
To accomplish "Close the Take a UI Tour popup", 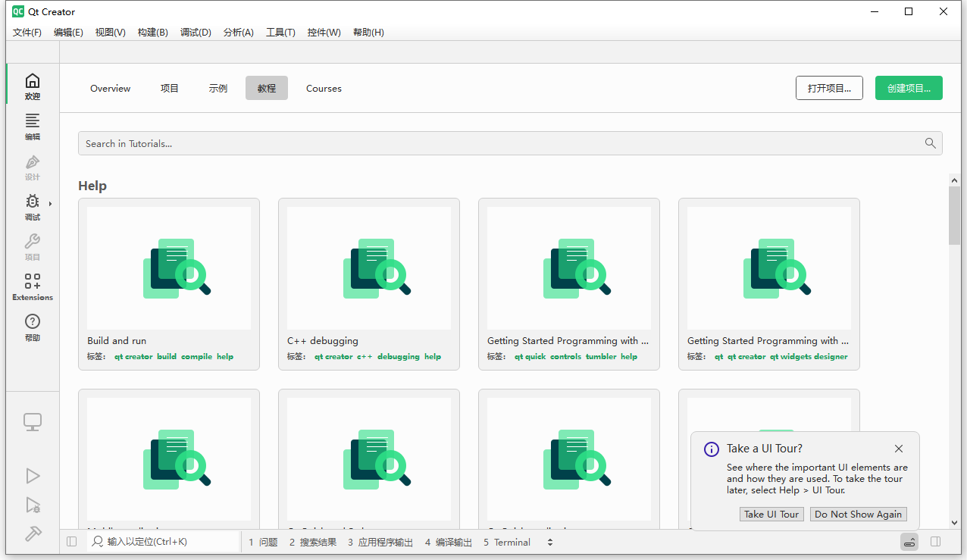I will [899, 449].
